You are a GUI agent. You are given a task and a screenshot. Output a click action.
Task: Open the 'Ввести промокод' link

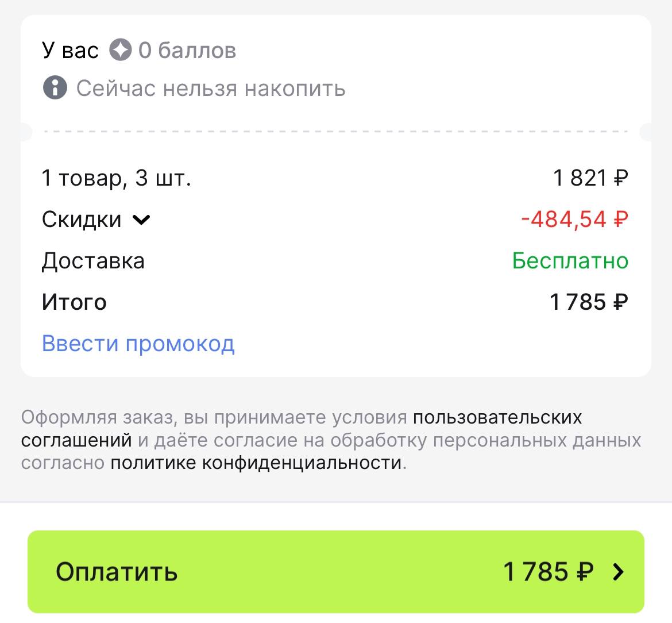tap(138, 344)
